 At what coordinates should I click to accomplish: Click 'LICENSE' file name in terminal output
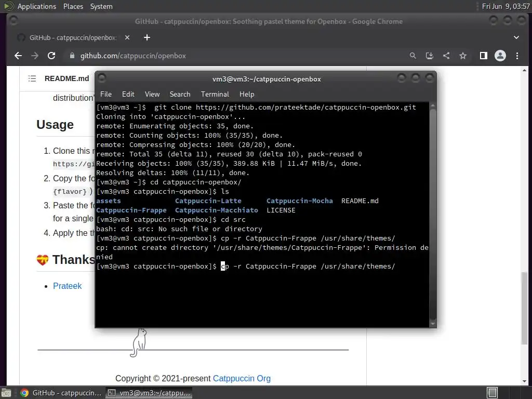pos(281,210)
